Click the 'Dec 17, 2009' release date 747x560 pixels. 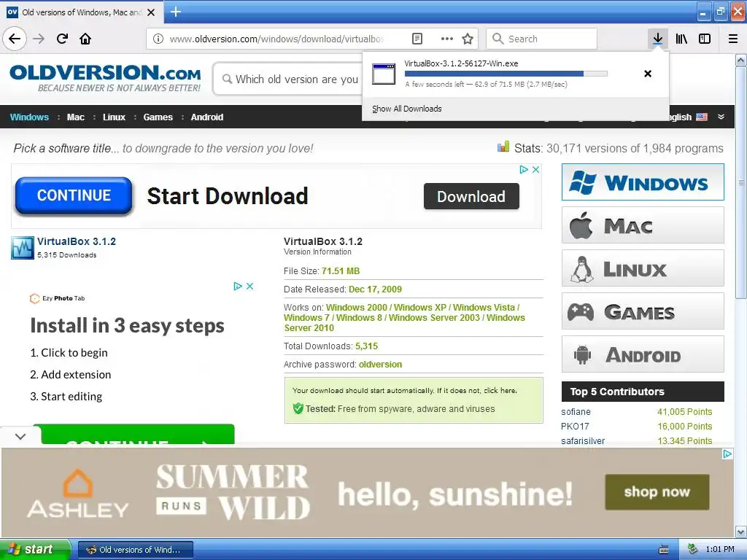[x=376, y=289]
